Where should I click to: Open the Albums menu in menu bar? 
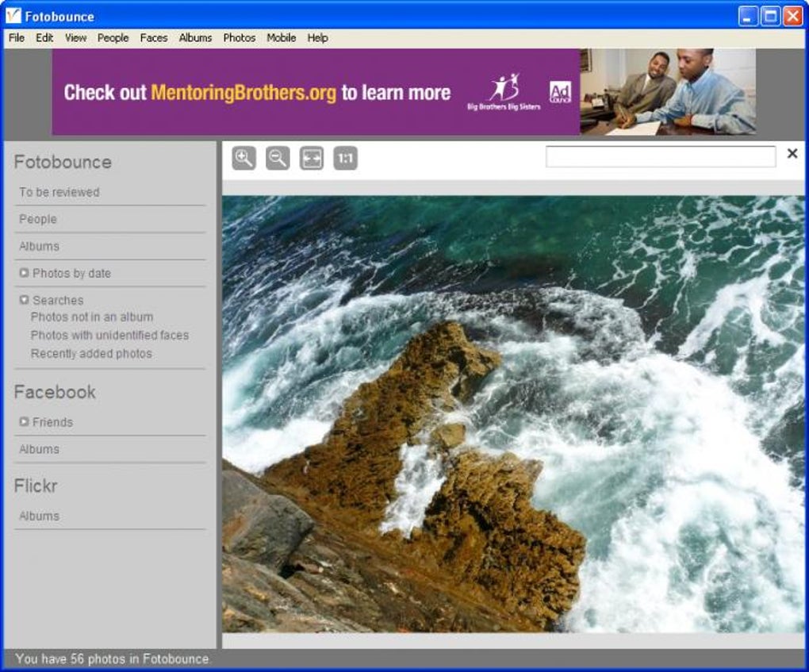195,37
